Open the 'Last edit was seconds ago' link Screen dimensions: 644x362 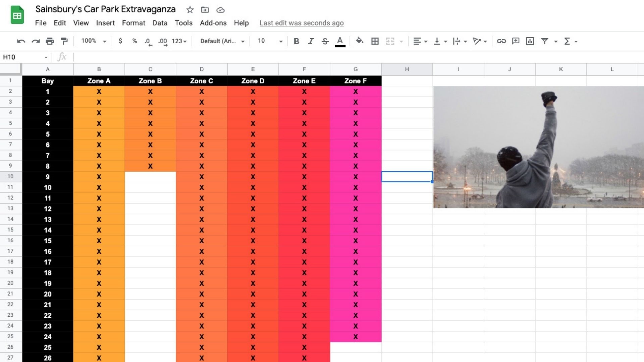click(301, 23)
